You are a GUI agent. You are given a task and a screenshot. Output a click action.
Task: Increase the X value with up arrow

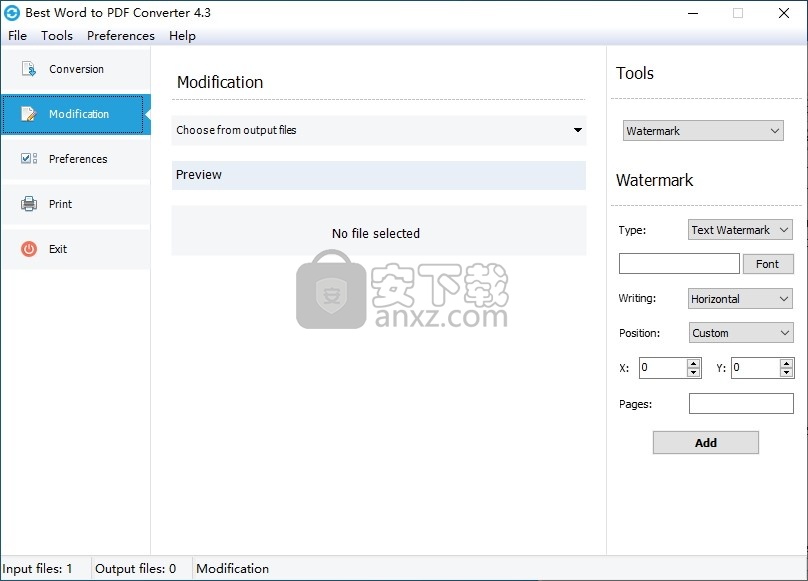(694, 363)
